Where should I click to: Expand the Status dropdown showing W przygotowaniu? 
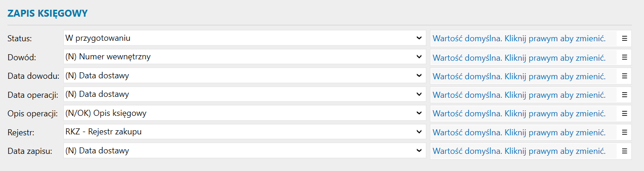pyautogui.click(x=244, y=38)
